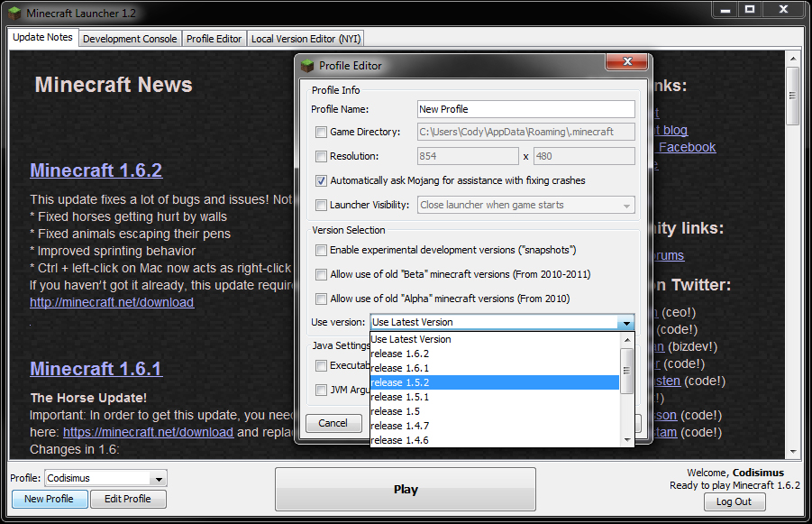Choose release 1.4.6 from version list

tap(495, 440)
